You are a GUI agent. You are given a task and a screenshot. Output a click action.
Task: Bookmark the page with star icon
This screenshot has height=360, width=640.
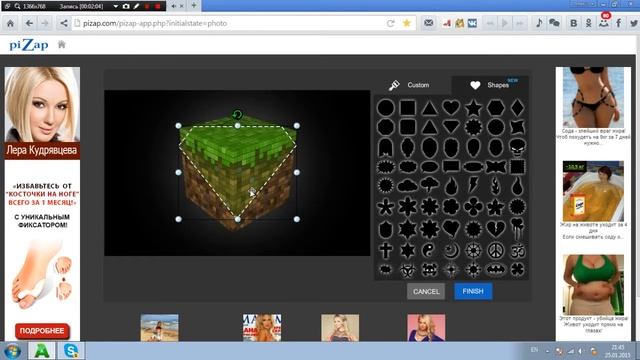tap(407, 23)
